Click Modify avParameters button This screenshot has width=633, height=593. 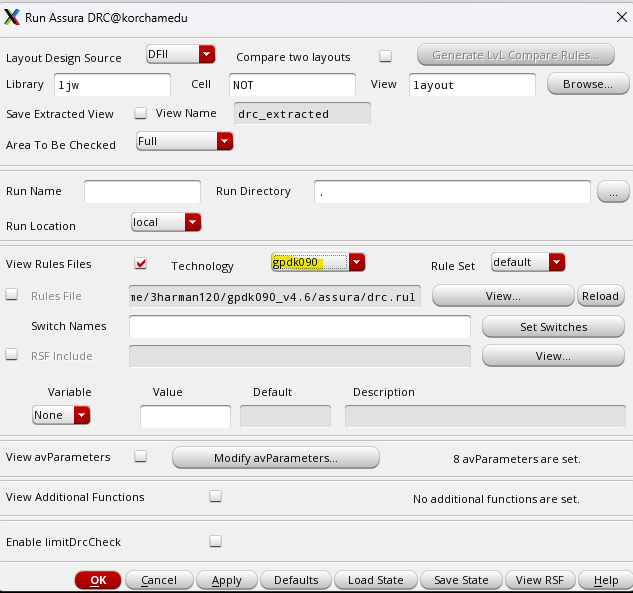(x=276, y=458)
